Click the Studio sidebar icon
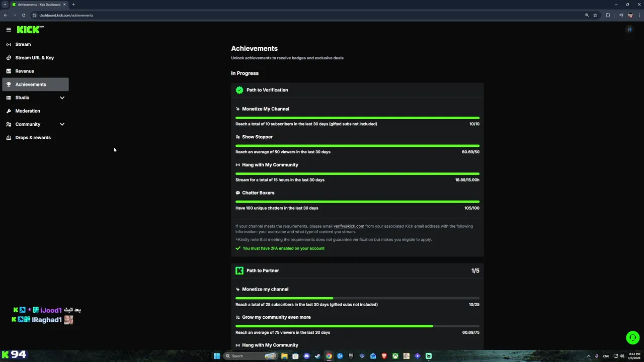 pos(9,98)
